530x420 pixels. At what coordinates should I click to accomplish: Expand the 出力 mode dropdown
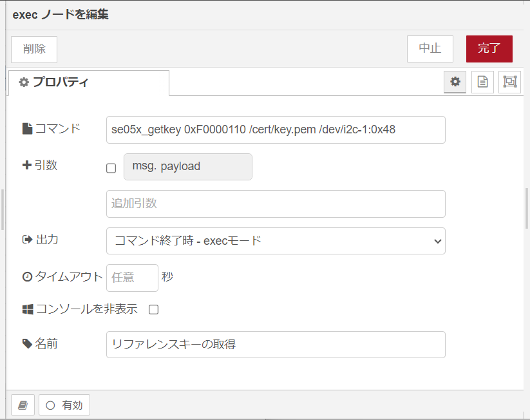coord(276,241)
